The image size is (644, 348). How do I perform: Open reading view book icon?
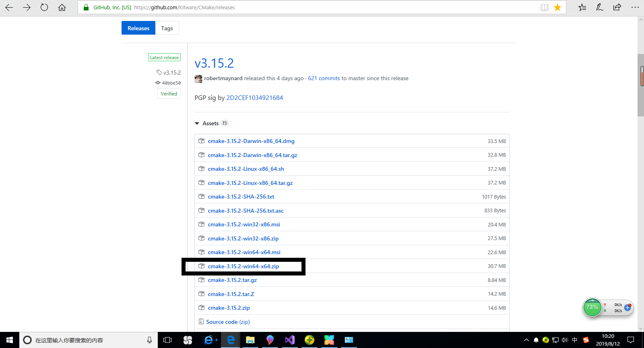tap(545, 7)
